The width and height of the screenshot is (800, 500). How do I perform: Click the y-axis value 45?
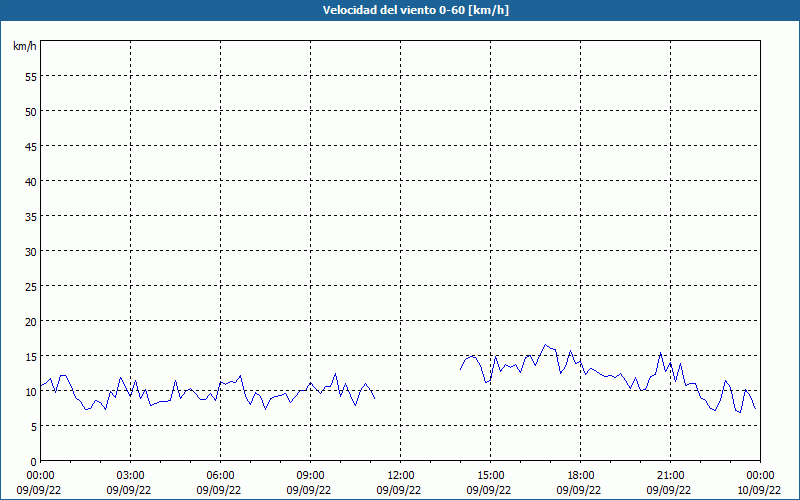click(x=31, y=146)
